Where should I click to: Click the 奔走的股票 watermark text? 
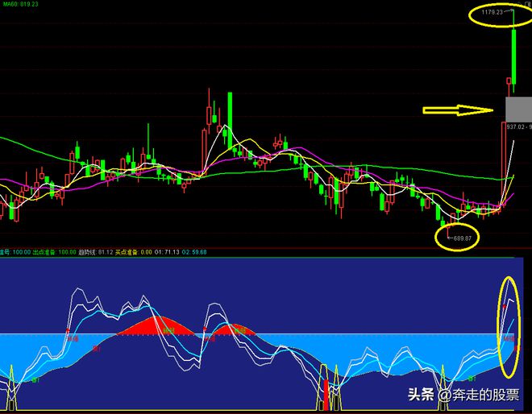[x=482, y=395]
